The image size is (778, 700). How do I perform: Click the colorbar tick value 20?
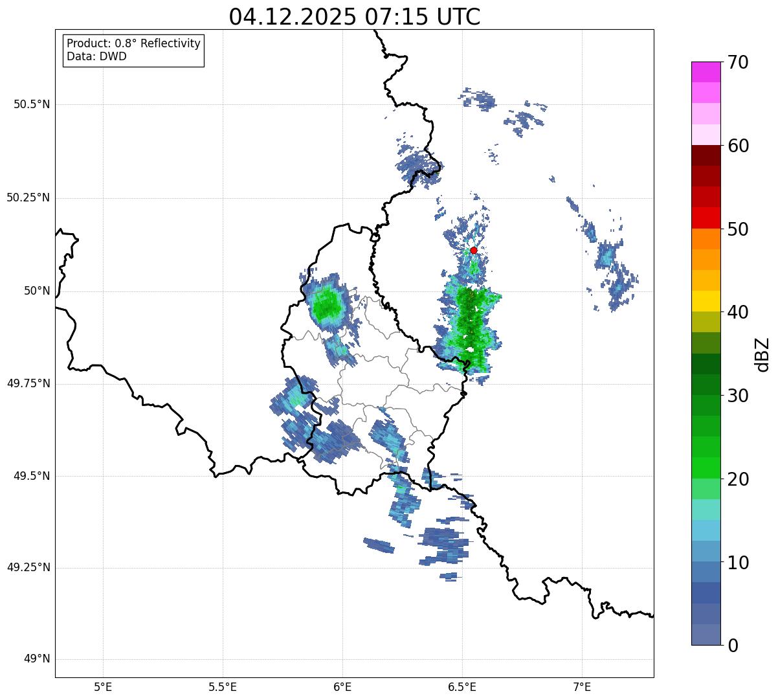(x=738, y=479)
